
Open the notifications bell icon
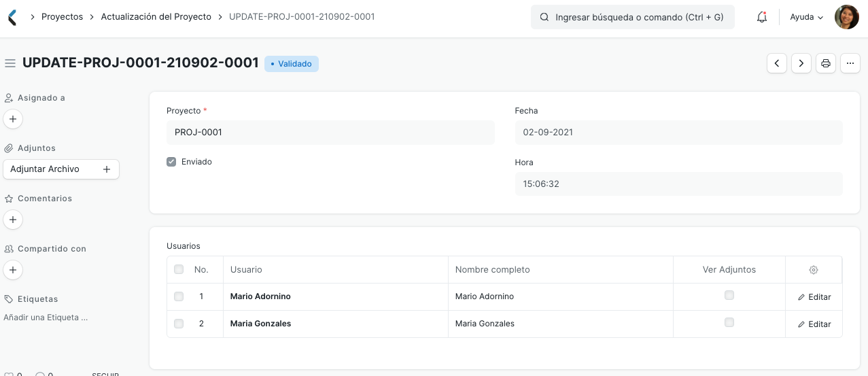762,17
